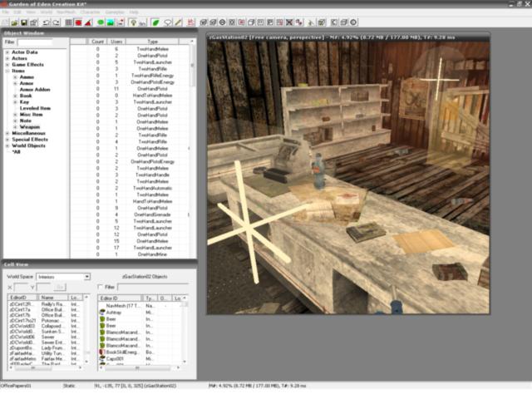The height and width of the screenshot is (399, 532).
Task: Open the World Space dropdown
Action: click(87, 277)
